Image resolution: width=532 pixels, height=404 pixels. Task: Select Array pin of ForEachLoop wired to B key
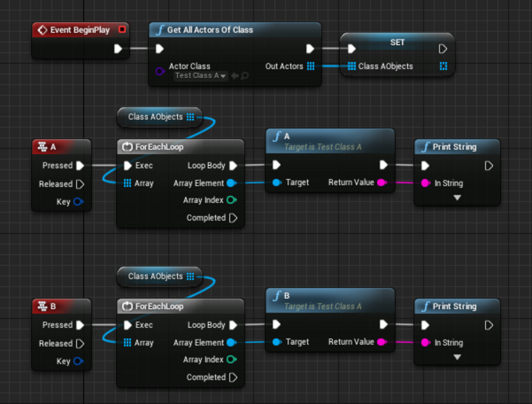tap(128, 343)
